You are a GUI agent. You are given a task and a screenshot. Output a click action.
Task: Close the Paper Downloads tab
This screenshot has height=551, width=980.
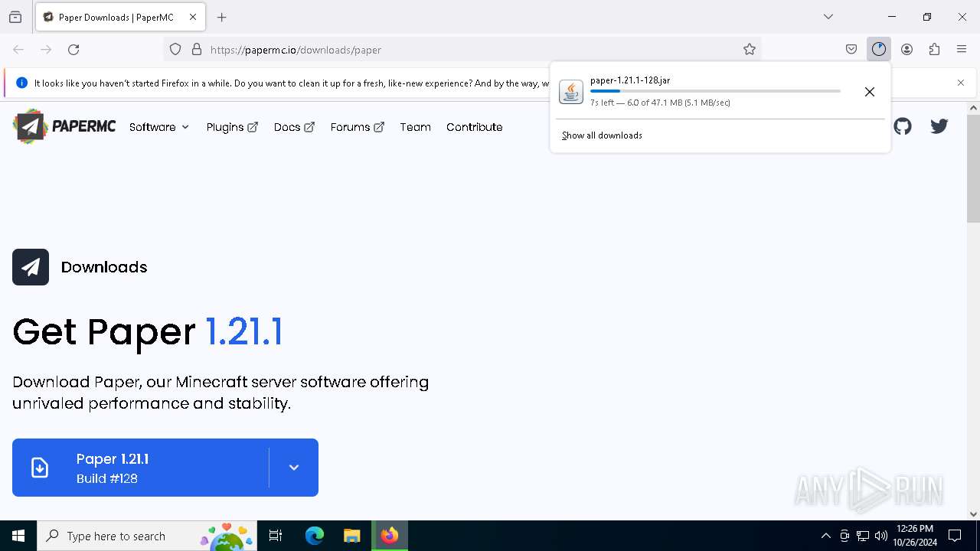click(193, 17)
